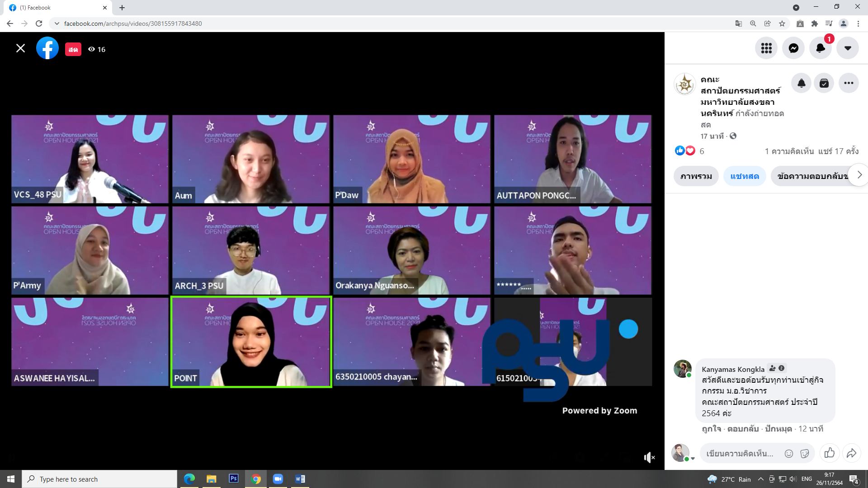The width and height of the screenshot is (868, 488).
Task: Open the Facebook apps grid menu
Action: (766, 48)
